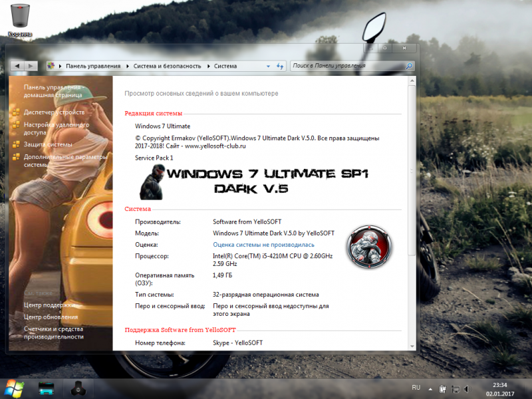Open address bar history dropdown
This screenshot has width=532, height=399.
tap(269, 66)
